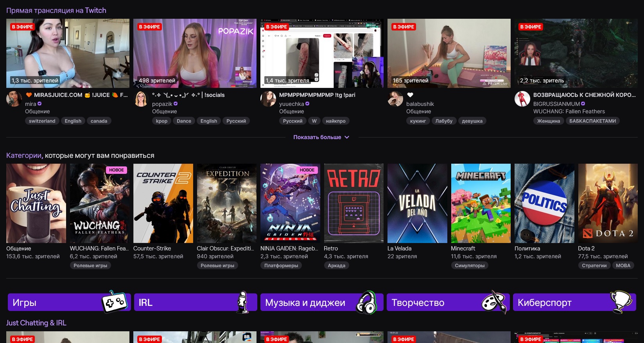Open yuuechka's channel avatar
The height and width of the screenshot is (343, 644).
click(x=268, y=99)
